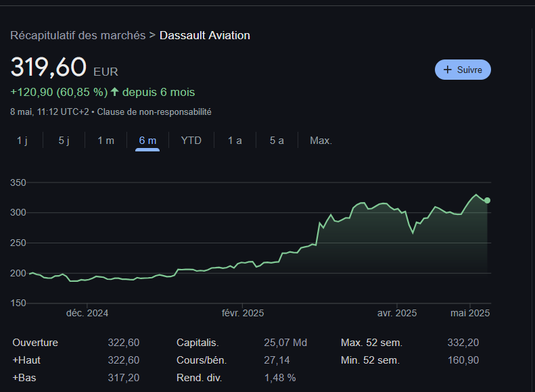Switch chart to YTD range
535x392 pixels.
191,141
